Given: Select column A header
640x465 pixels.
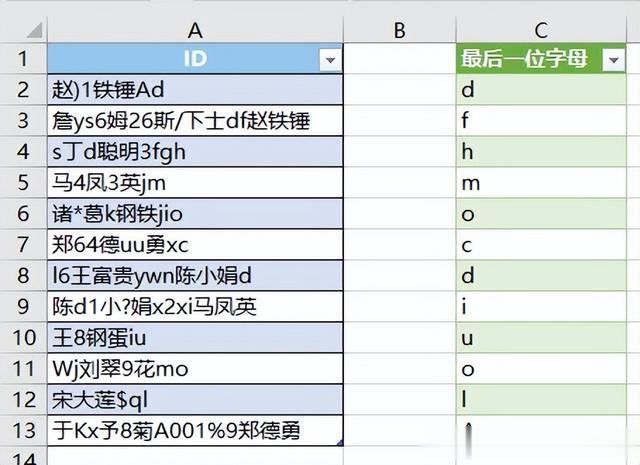Looking at the screenshot, I should coord(195,30).
